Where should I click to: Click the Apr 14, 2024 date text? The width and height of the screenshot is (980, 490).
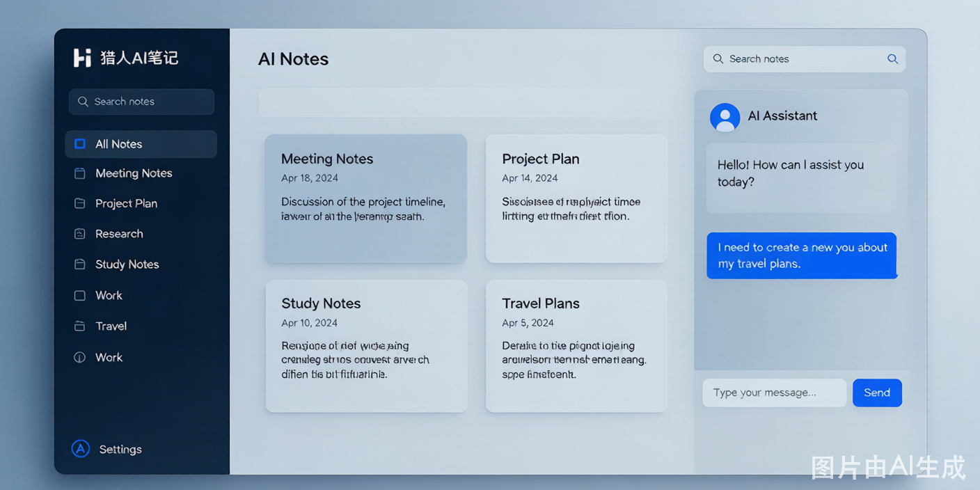point(530,178)
